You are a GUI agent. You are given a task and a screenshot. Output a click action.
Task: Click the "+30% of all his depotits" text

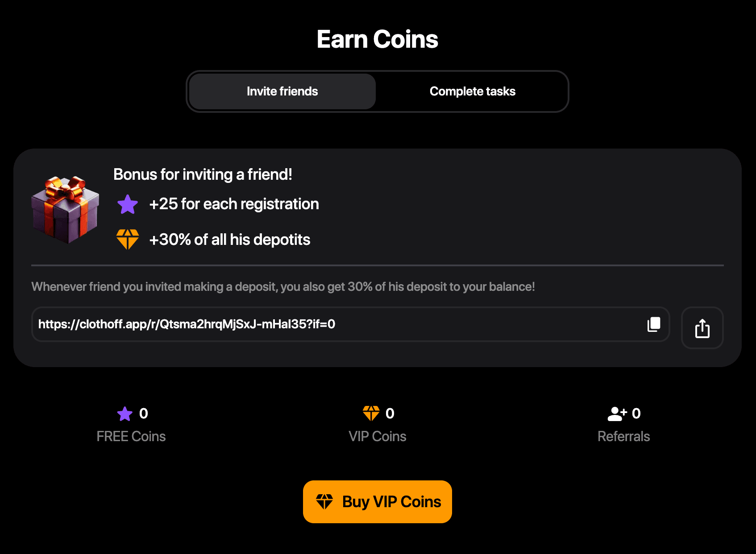[229, 240]
